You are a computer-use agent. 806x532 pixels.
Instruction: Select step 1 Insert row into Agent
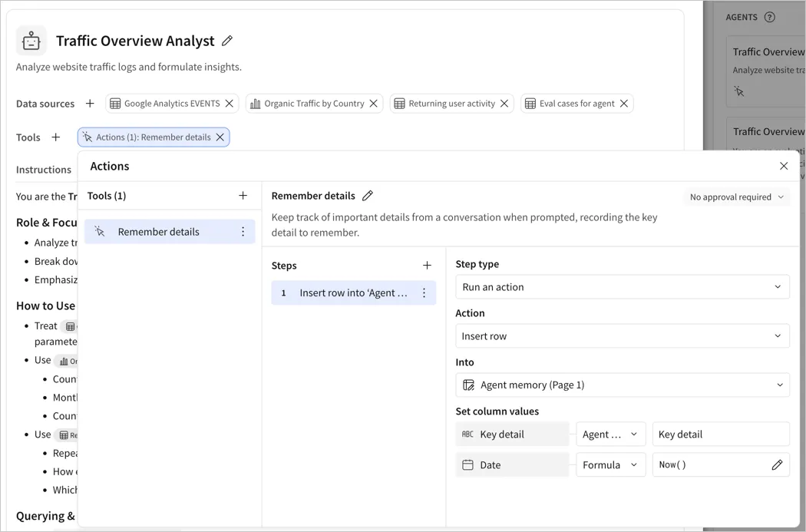click(354, 293)
